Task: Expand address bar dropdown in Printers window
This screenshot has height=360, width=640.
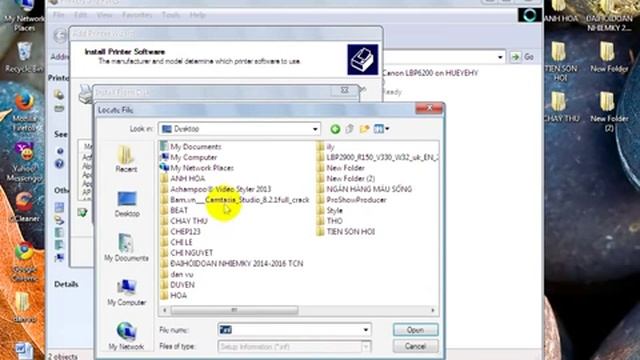Action: [x=500, y=57]
